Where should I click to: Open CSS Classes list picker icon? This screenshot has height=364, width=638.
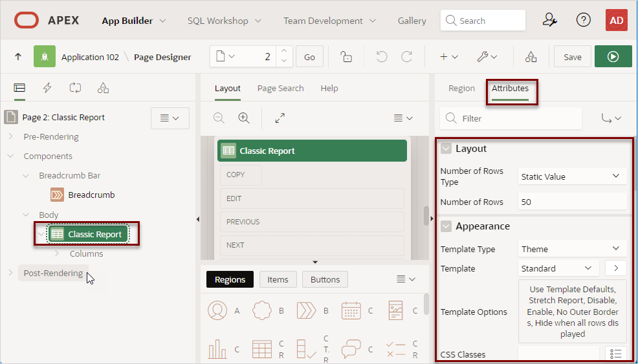615,354
